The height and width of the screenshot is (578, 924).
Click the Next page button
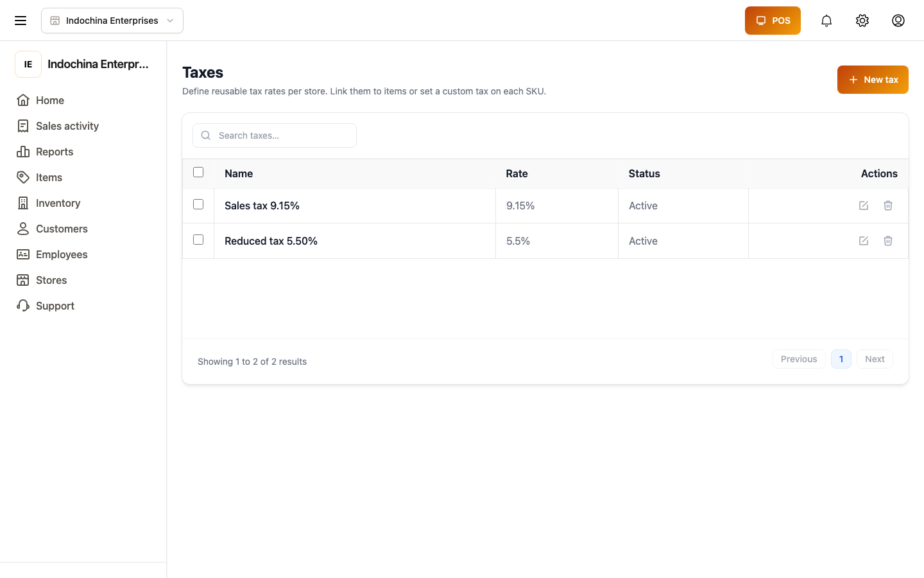point(875,359)
